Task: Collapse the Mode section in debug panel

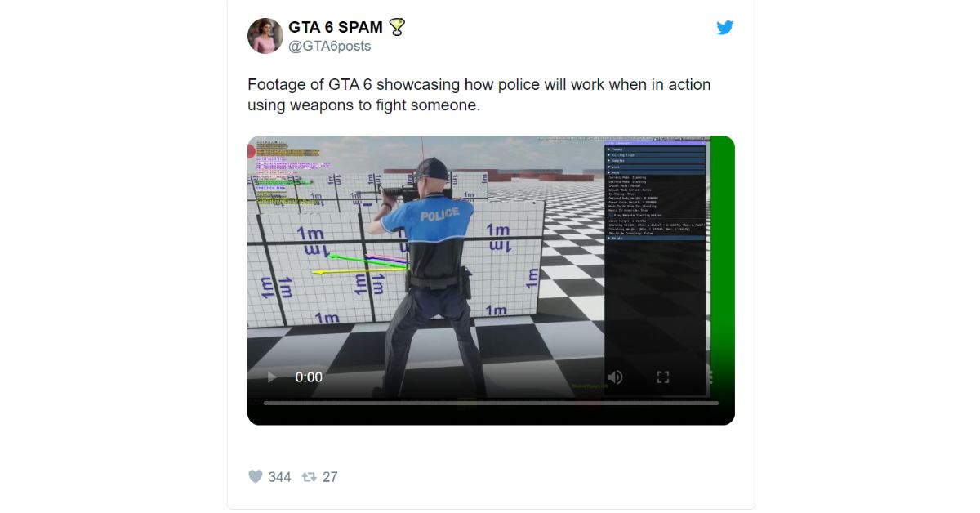Action: point(656,172)
